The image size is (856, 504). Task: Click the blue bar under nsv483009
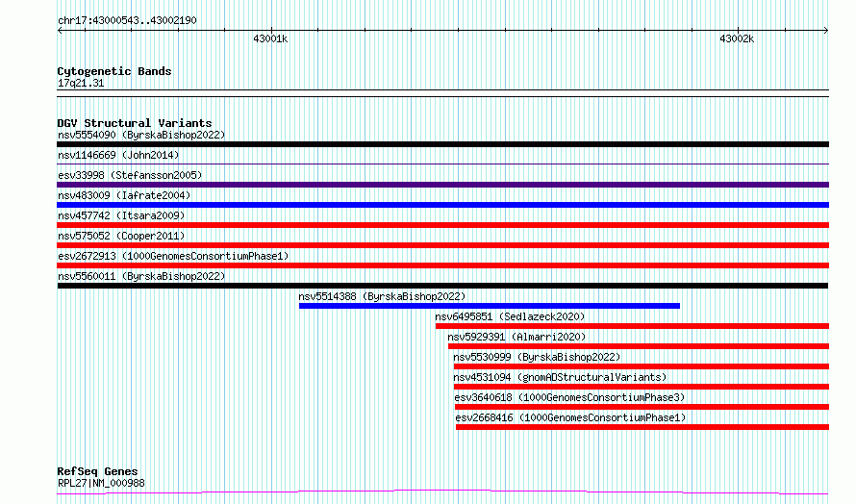pos(442,205)
